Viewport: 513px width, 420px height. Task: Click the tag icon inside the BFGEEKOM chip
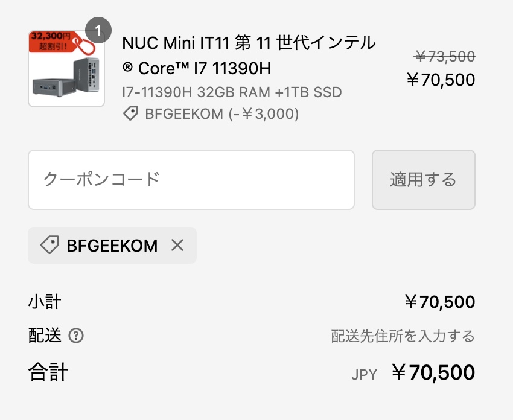pos(49,245)
